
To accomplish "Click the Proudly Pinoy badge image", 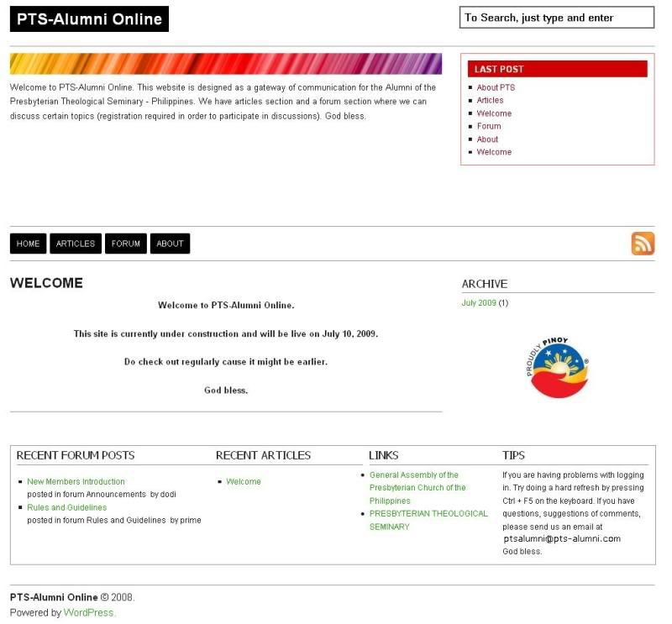I will coord(558,367).
